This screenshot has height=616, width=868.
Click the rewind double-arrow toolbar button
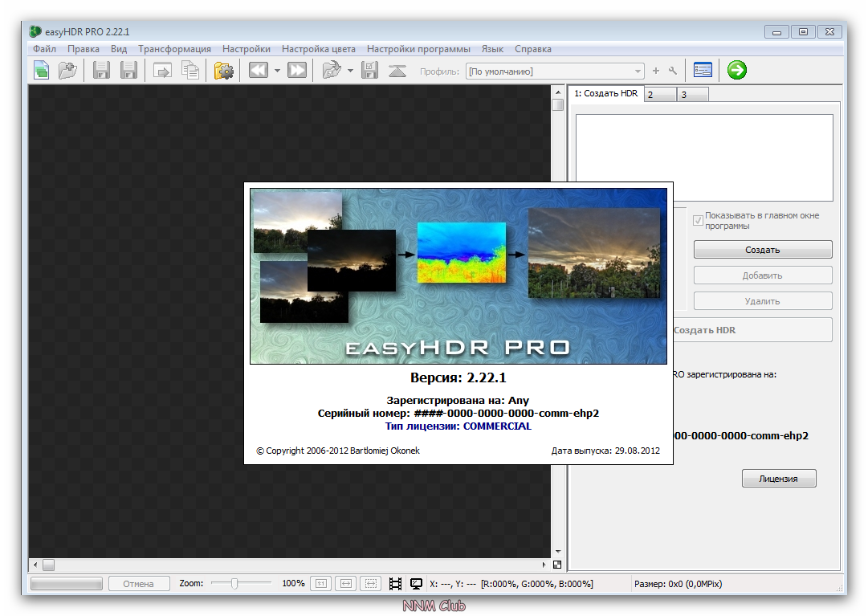[x=258, y=71]
